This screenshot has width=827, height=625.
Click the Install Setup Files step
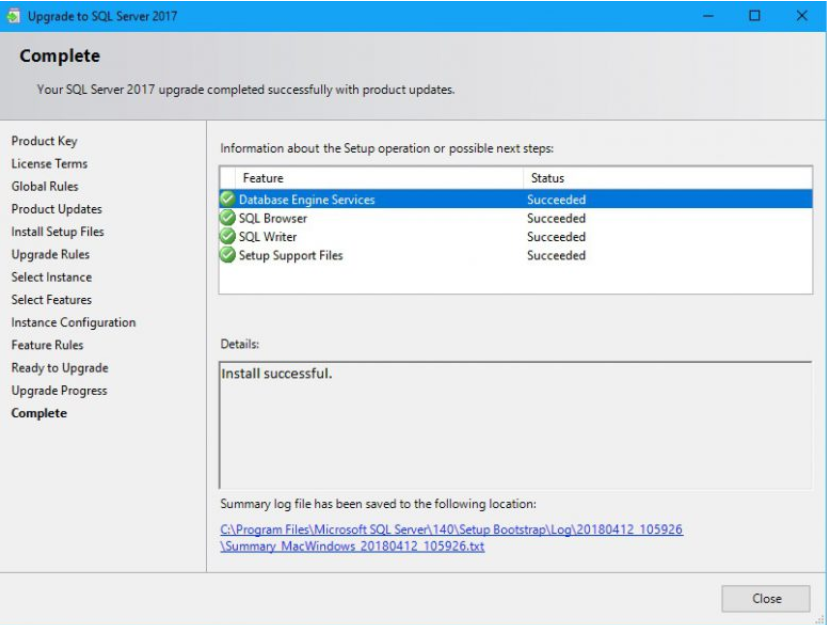point(57,232)
